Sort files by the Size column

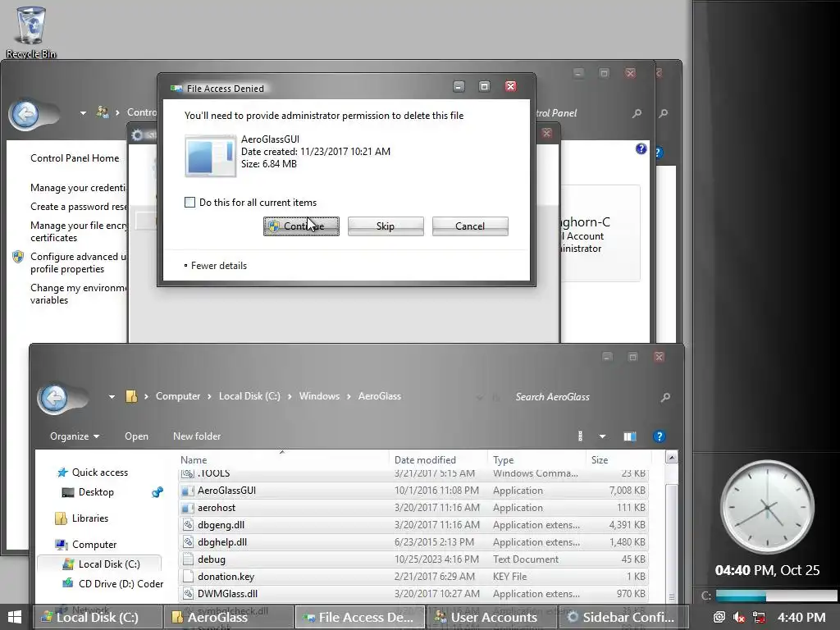click(619, 459)
